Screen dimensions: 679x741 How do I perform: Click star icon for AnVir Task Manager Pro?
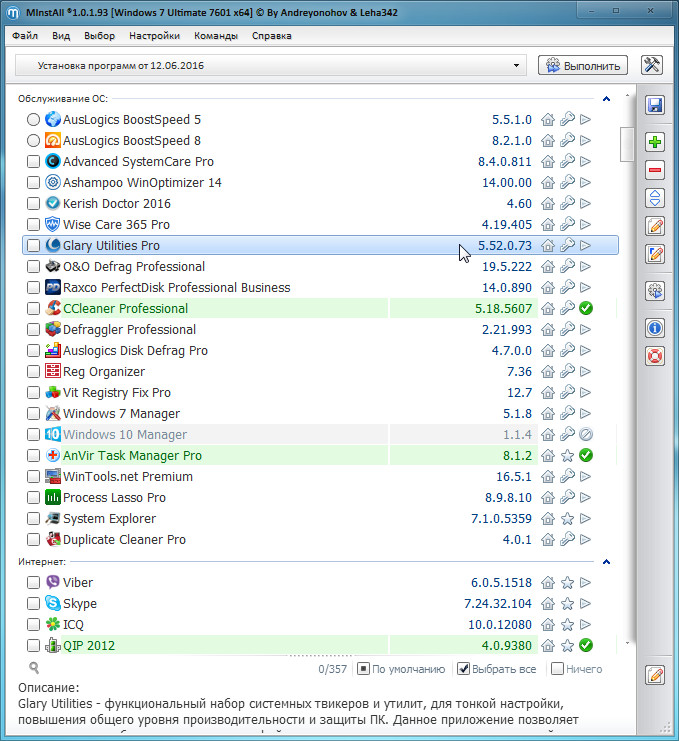pos(567,456)
